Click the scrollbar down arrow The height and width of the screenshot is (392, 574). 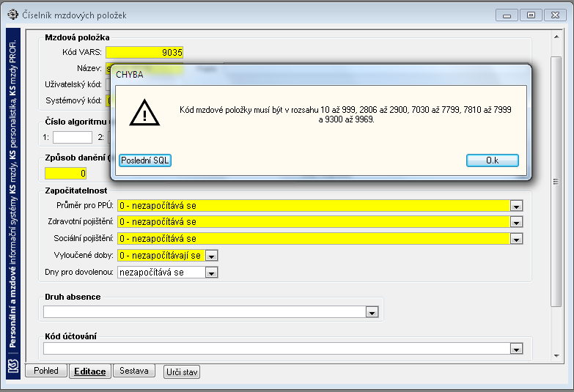coord(556,356)
